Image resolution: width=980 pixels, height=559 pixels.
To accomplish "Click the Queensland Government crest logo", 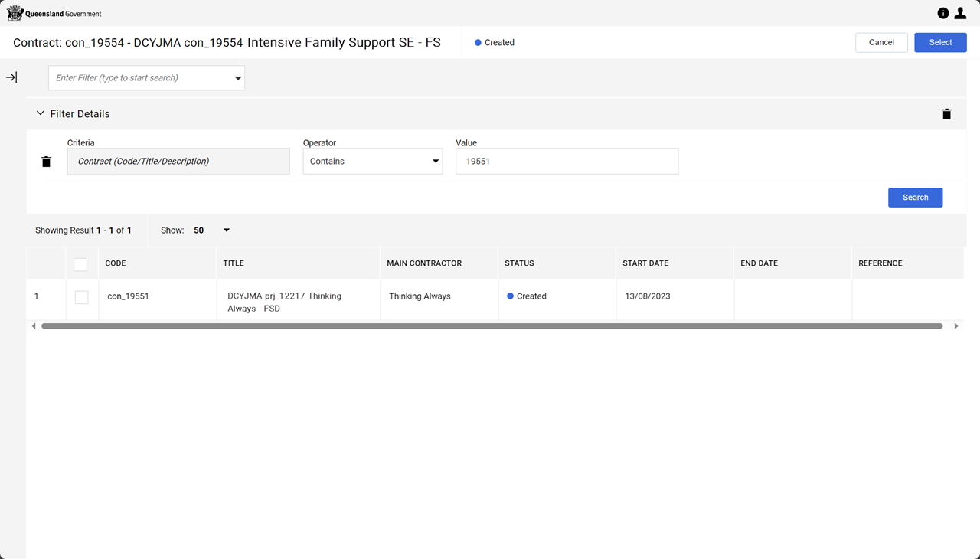I will pyautogui.click(x=15, y=13).
